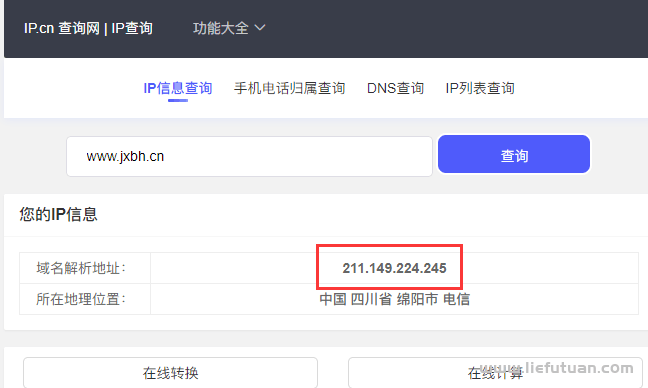The image size is (648, 388).
Task: Expand the 功能大全 dropdown menu
Action: pos(229,28)
